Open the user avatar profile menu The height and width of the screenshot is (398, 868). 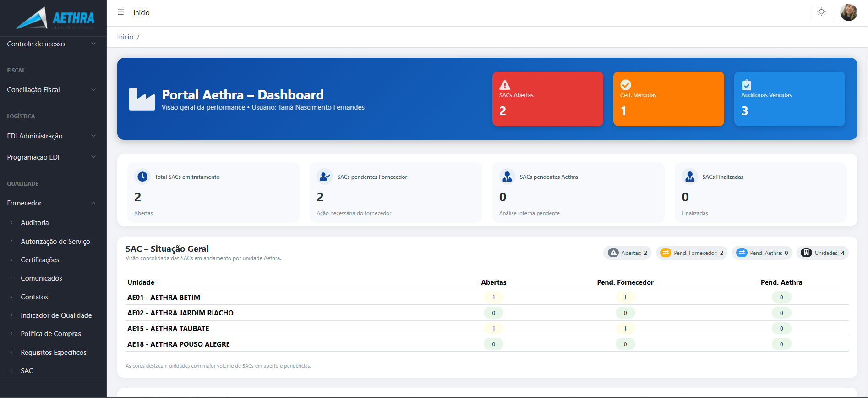click(x=849, y=12)
